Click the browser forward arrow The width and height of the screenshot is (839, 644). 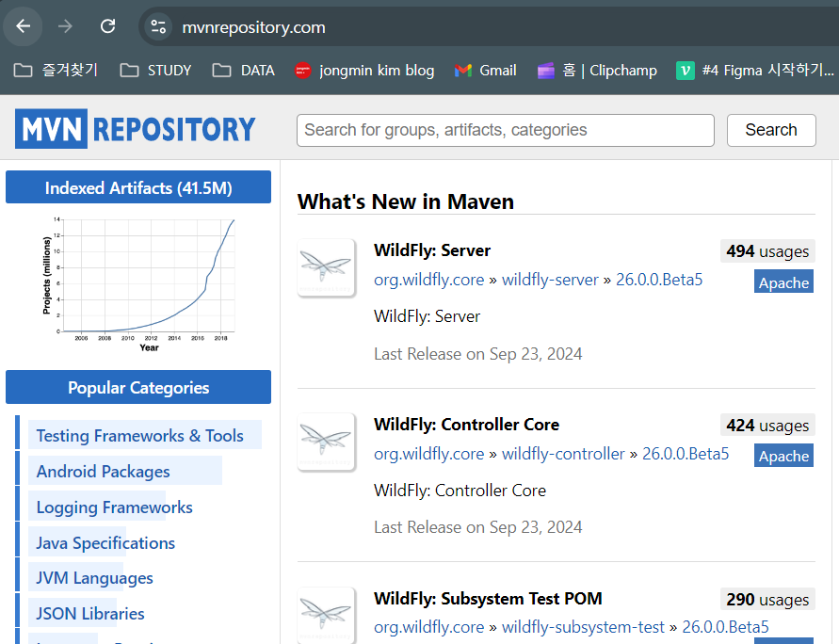65,26
